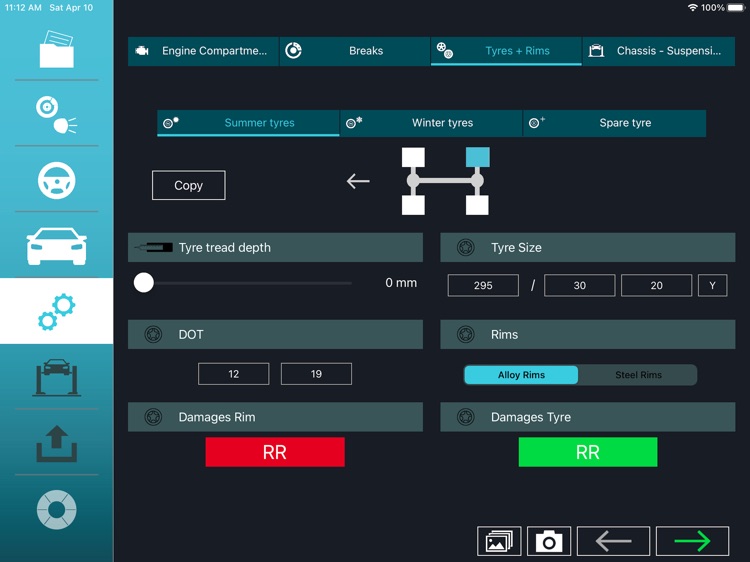The image size is (750, 562).
Task: Click the battery indicator in status bar
Action: click(x=736, y=8)
